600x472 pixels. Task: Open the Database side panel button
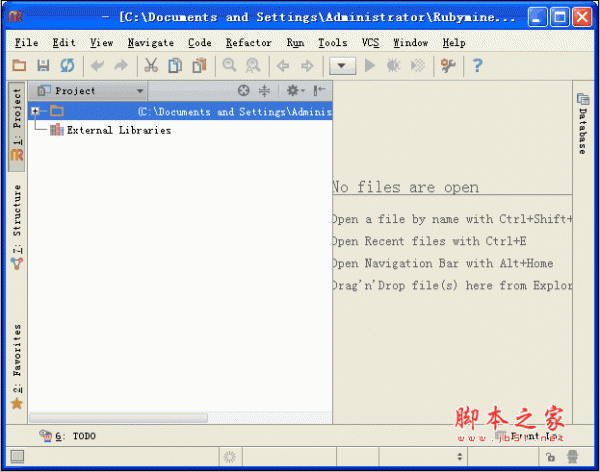pyautogui.click(x=581, y=124)
